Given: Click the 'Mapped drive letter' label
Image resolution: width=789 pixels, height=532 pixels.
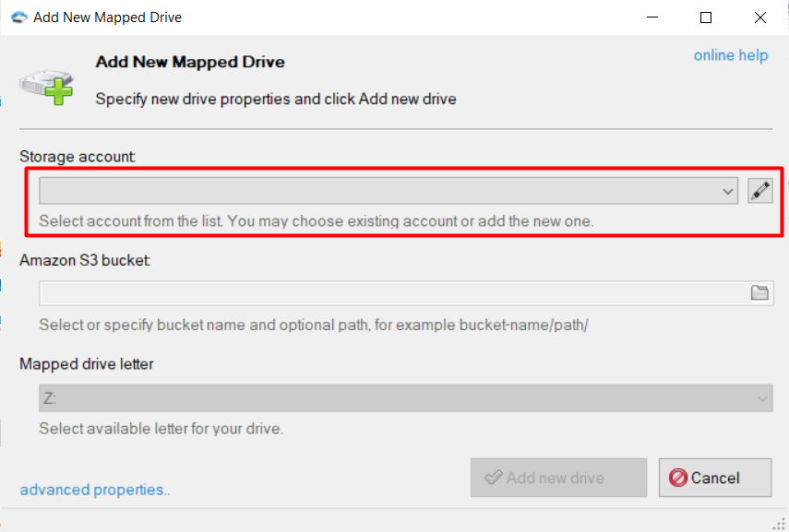Looking at the screenshot, I should (x=87, y=363).
